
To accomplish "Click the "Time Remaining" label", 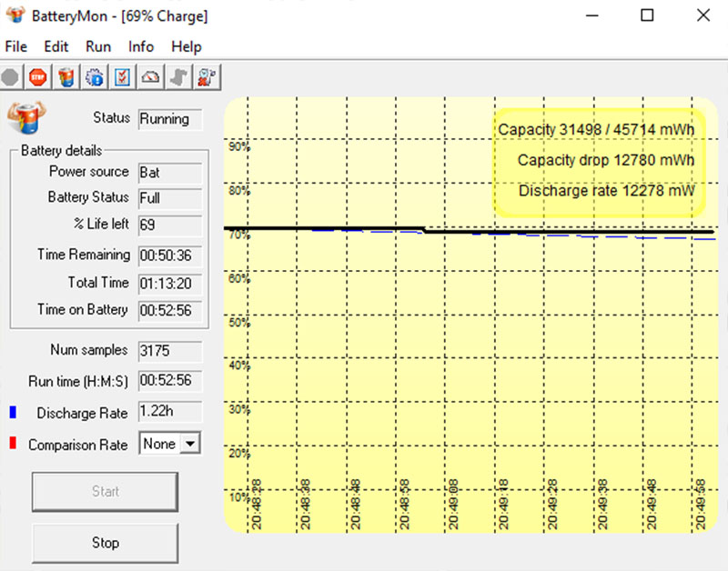I will (x=84, y=255).
